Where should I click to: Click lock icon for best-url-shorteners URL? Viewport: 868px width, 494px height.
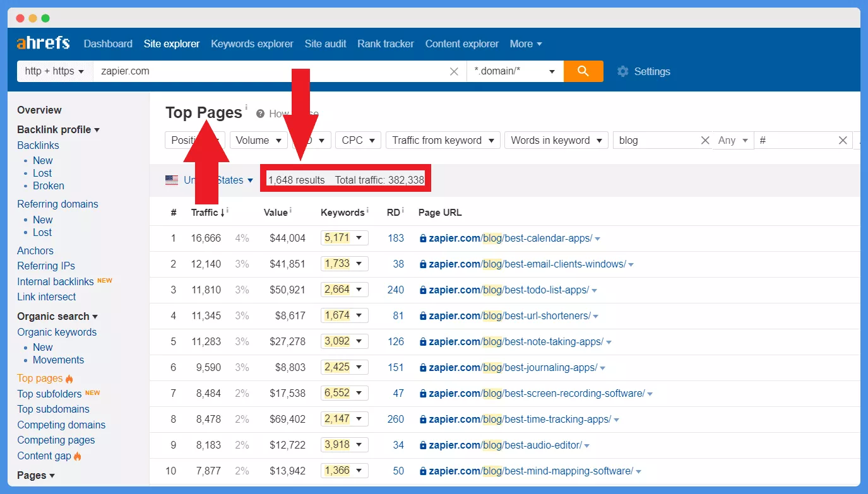[x=423, y=316]
